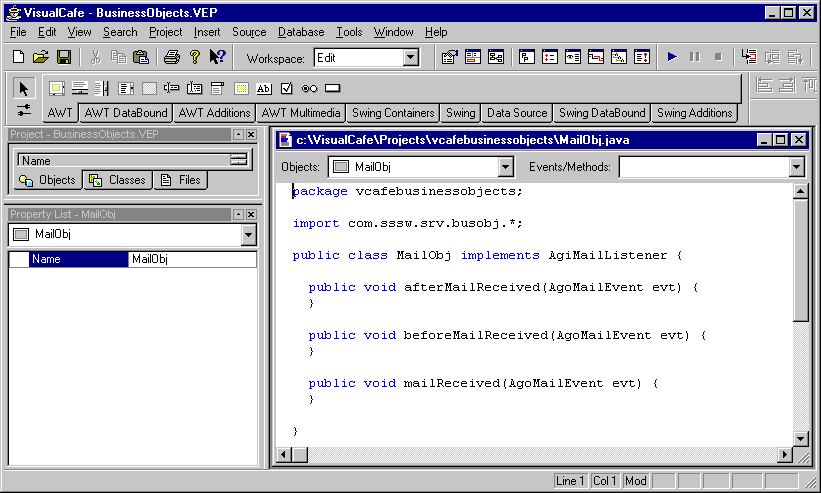
Task: Expand the Property List MailObj combo box
Action: tap(249, 234)
